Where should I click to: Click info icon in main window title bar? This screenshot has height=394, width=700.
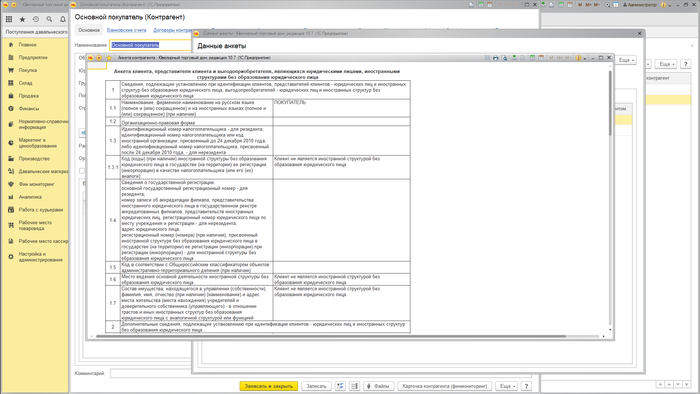click(663, 4)
